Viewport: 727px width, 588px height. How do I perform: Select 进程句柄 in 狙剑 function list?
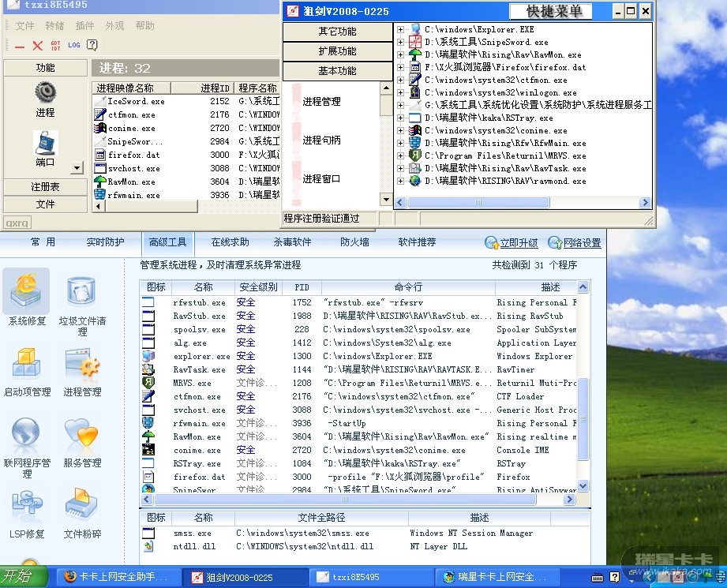coord(321,140)
